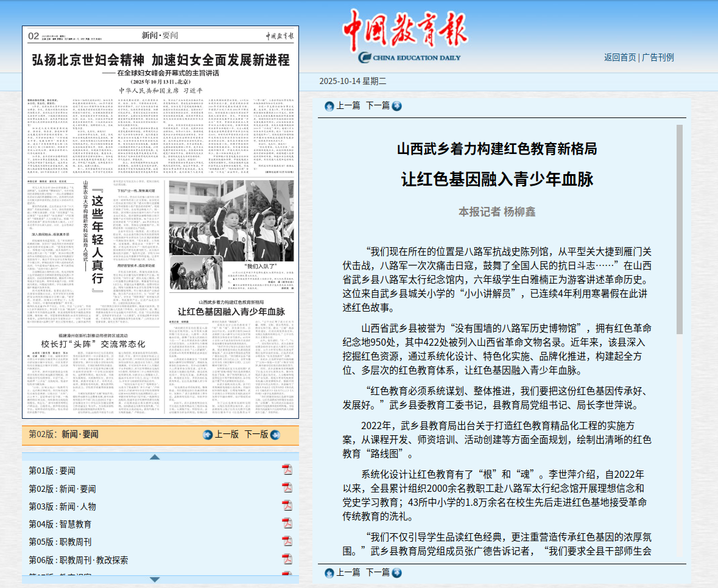Click bottom next article arrow icon
The width and height of the screenshot is (718, 588).
pyautogui.click(x=396, y=573)
